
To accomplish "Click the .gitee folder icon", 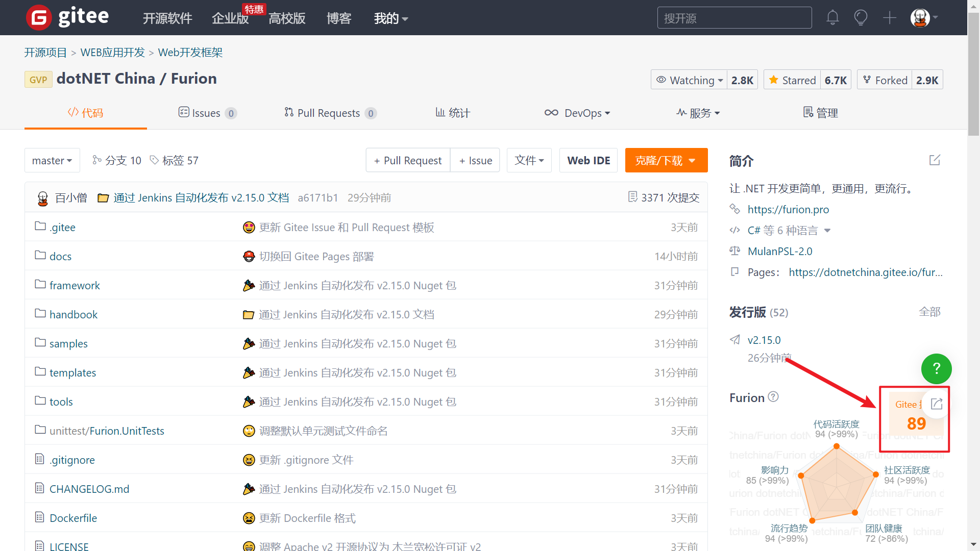I will 40,226.
